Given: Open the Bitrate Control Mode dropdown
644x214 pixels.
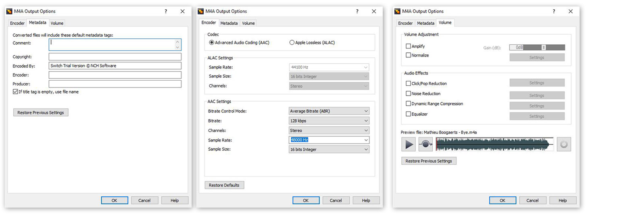Looking at the screenshot, I should click(x=329, y=111).
